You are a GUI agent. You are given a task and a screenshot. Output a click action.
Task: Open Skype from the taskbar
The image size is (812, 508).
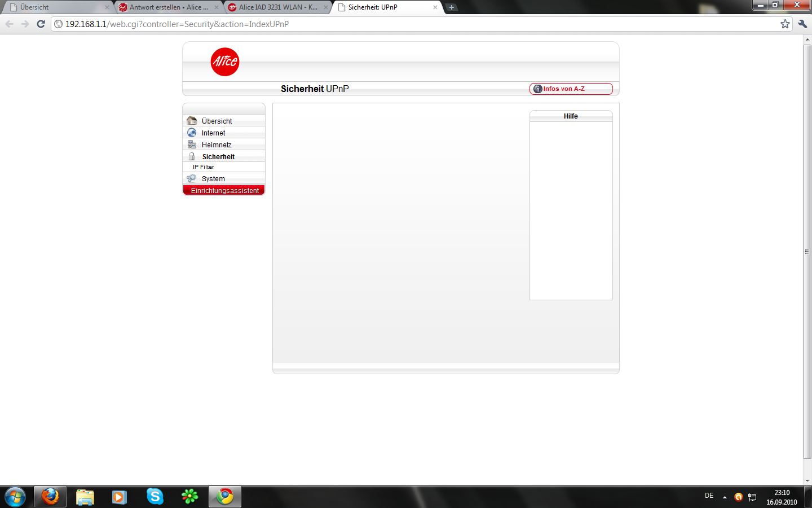(155, 497)
